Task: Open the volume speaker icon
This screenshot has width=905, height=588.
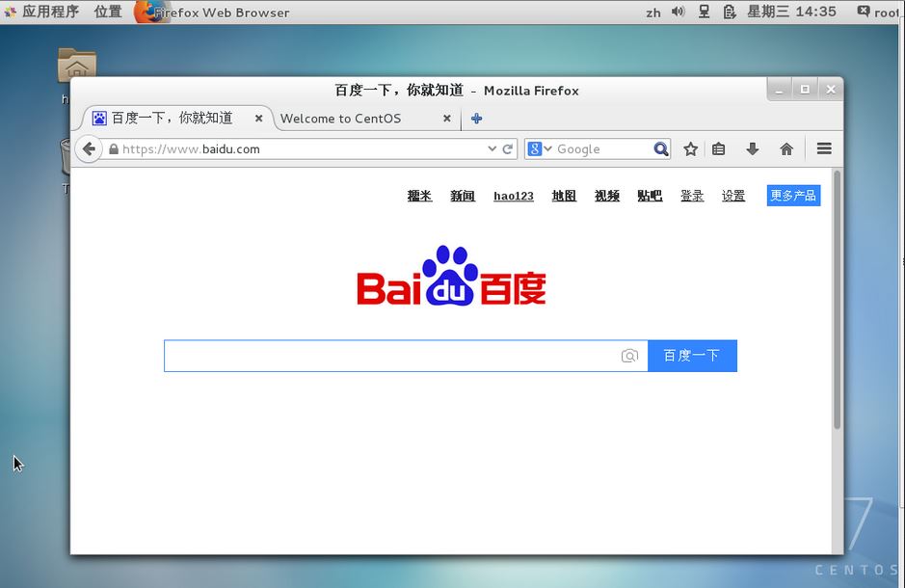Action: (x=679, y=12)
